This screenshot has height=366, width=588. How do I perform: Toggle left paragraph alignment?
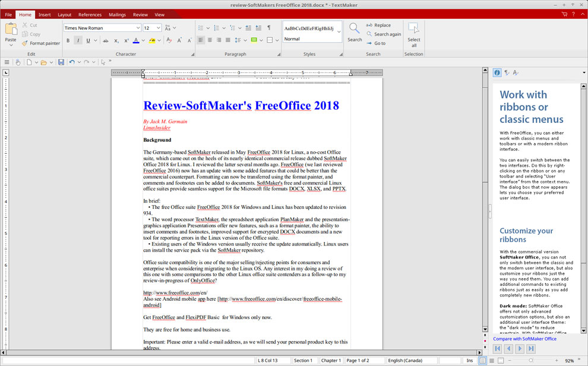point(201,40)
